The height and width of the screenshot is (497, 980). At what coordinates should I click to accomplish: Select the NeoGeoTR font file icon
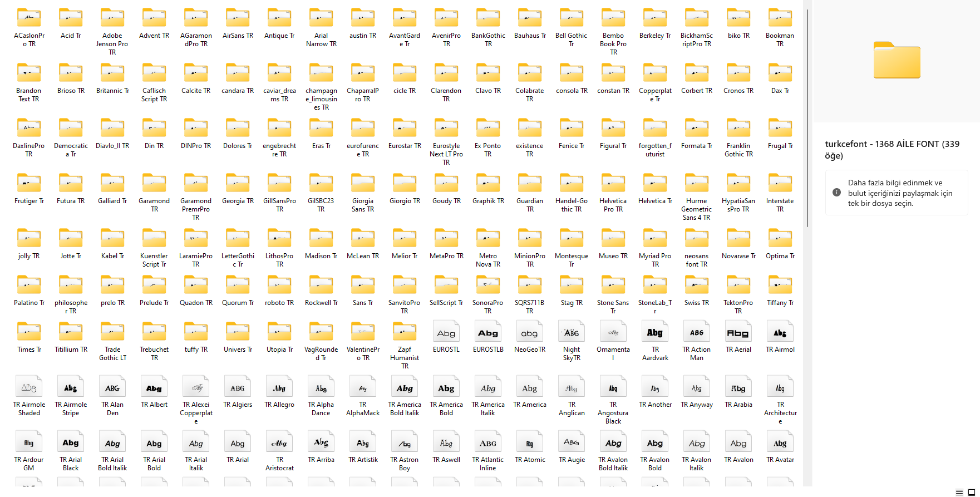[x=530, y=332]
